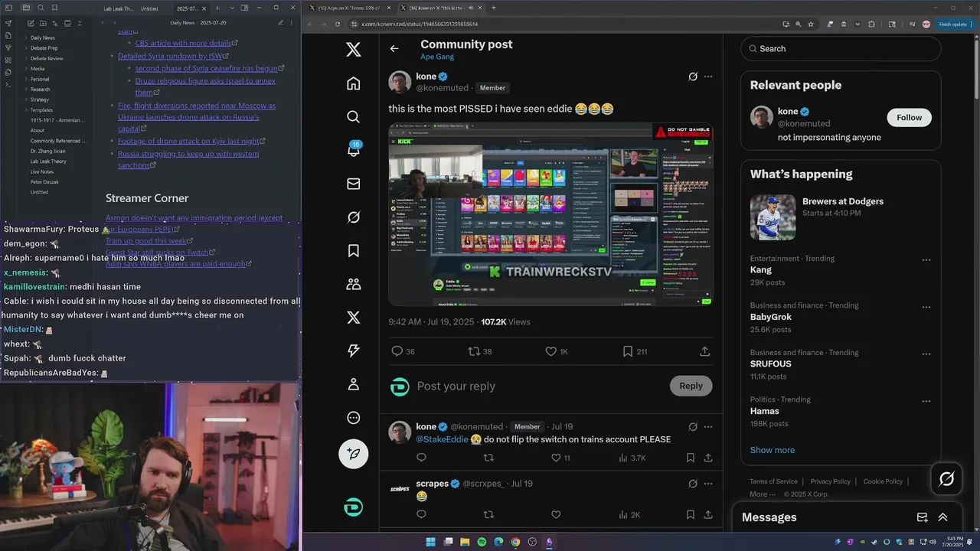Click the X Search field
The height and width of the screenshot is (551, 980).
(x=840, y=48)
